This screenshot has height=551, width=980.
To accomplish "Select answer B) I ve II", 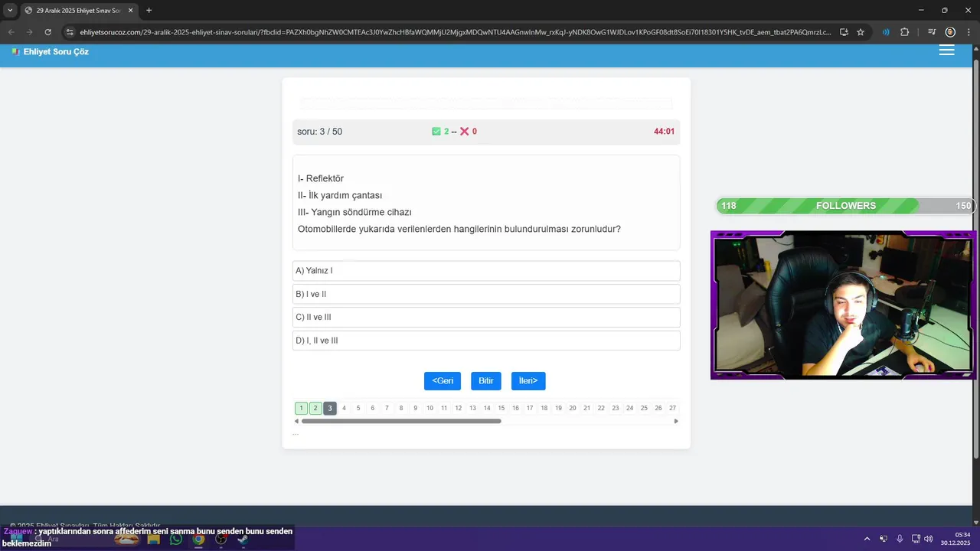I will tap(486, 294).
